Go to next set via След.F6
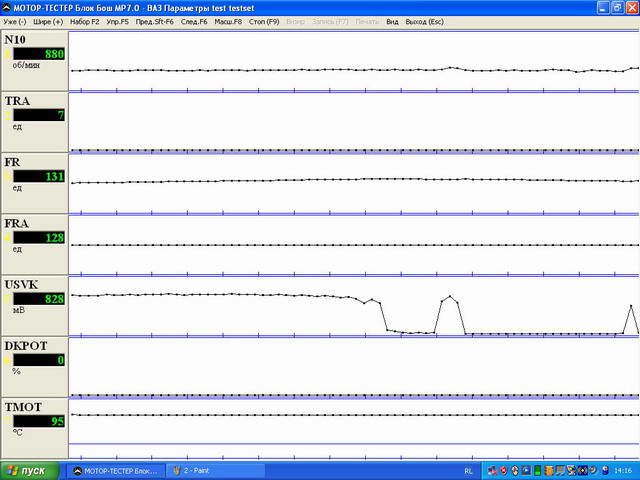Screen dimensions: 640x480 click(x=194, y=22)
